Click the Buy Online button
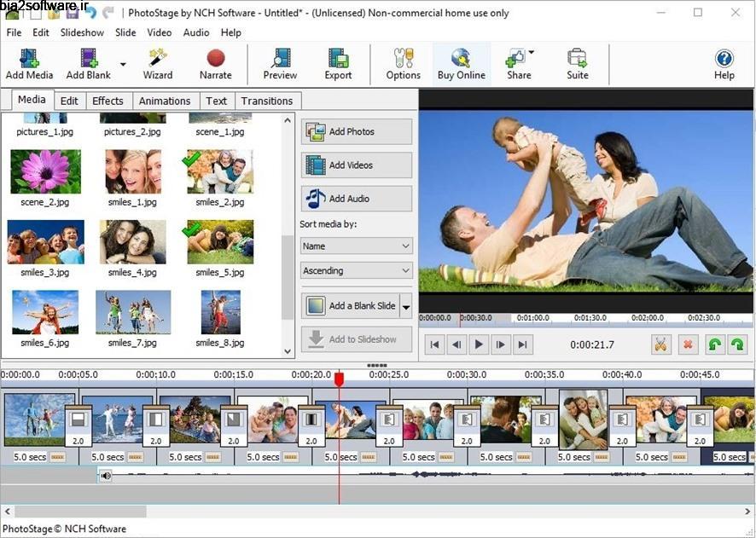Image resolution: width=756 pixels, height=538 pixels. (462, 64)
